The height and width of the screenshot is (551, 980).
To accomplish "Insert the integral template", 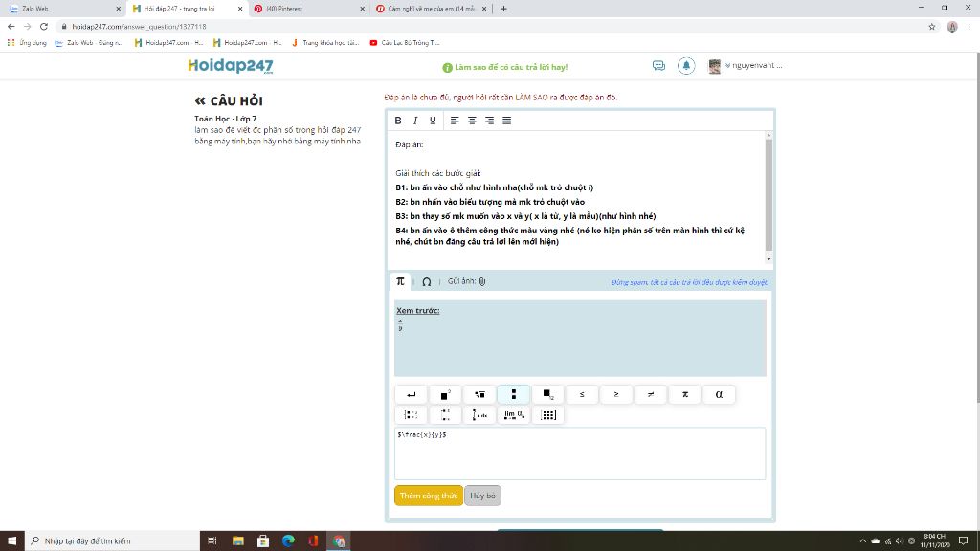I will (x=479, y=415).
